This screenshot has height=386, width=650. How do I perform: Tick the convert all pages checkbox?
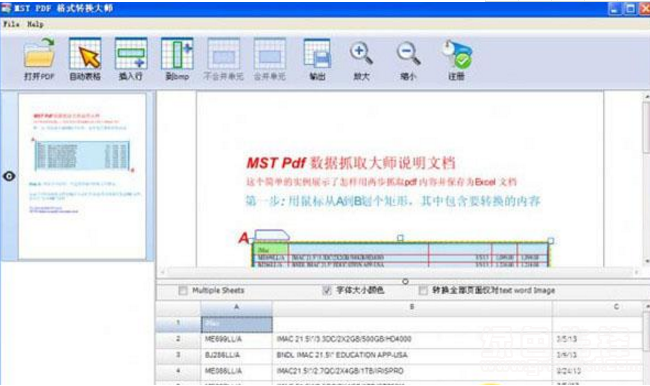coord(423,290)
